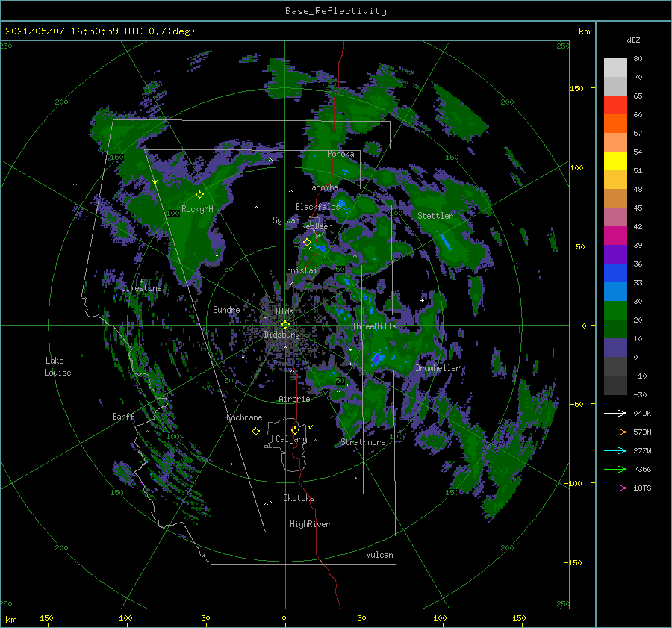Image resolution: width=672 pixels, height=628 pixels.
Task: Click the Base_Reflectivity title
Action: 336,11
